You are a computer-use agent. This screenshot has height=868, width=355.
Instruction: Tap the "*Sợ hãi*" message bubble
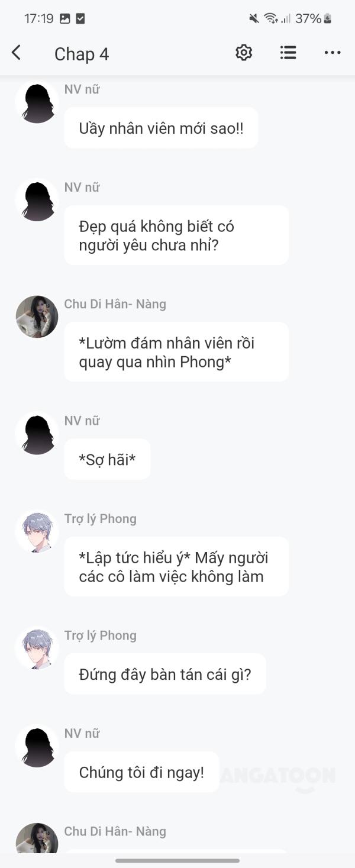(x=107, y=459)
